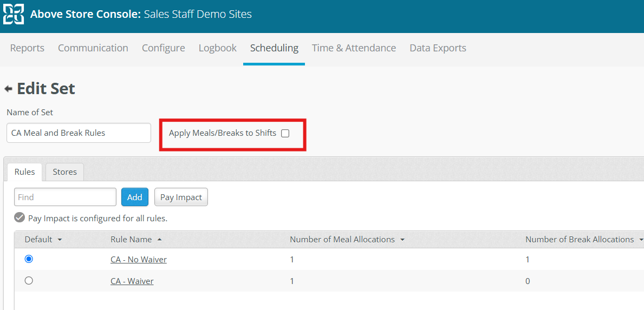
Task: Open the Data Exports menu
Action: coord(438,48)
